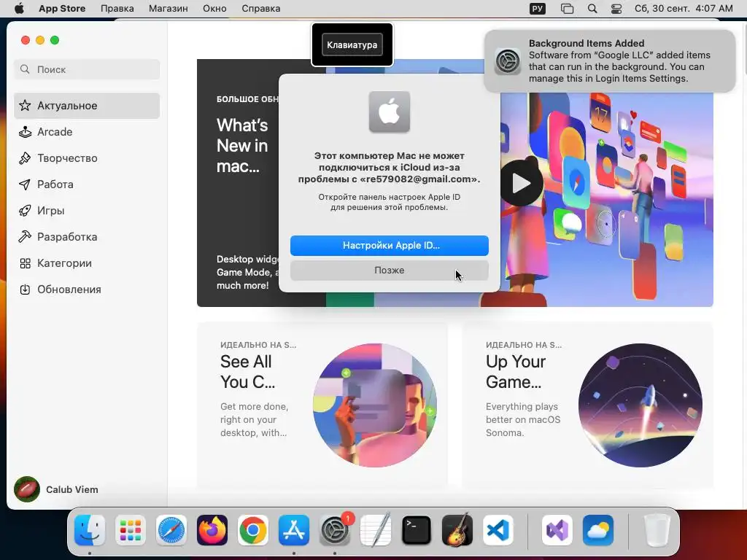Open the Apple menu
The width and height of the screenshot is (747, 560).
pyautogui.click(x=19, y=9)
